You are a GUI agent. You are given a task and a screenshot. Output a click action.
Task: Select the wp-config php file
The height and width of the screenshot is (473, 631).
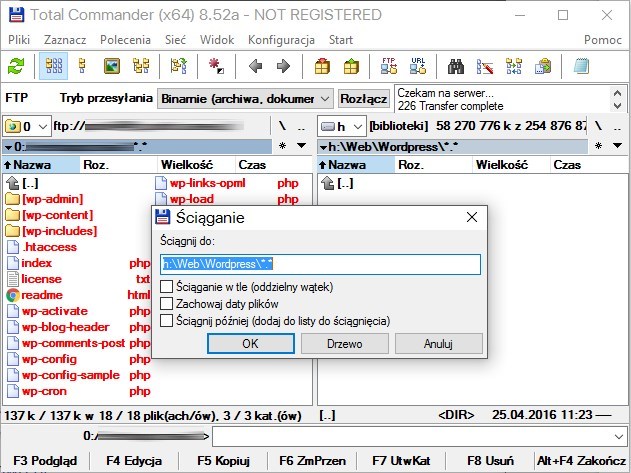click(78, 359)
